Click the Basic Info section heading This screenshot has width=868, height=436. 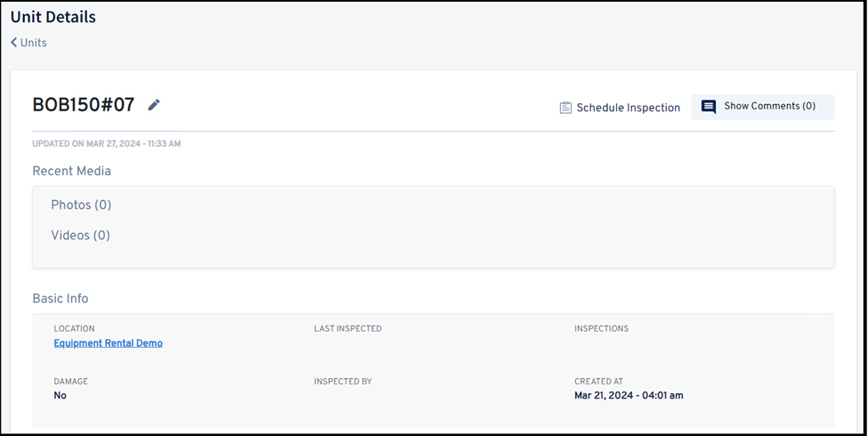tap(61, 298)
